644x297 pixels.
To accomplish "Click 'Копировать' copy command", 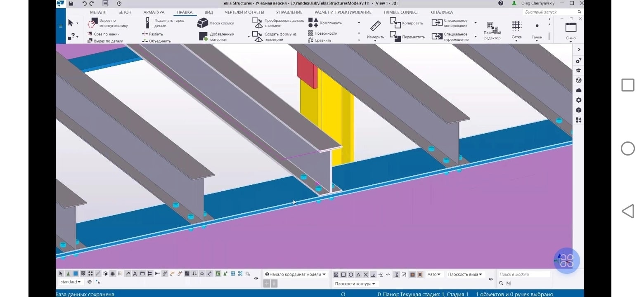I will (407, 23).
